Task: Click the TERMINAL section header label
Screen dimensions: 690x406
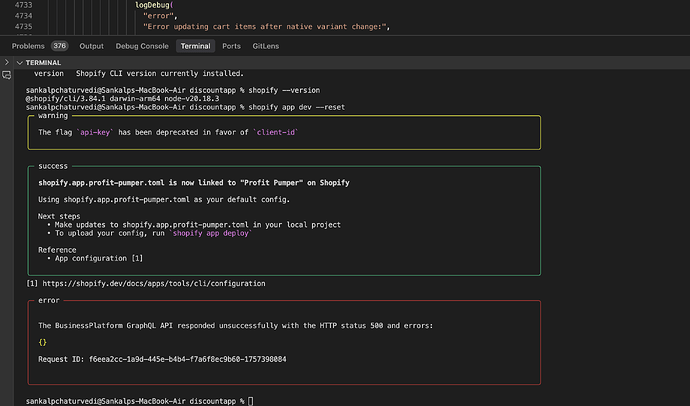Action: (41, 62)
